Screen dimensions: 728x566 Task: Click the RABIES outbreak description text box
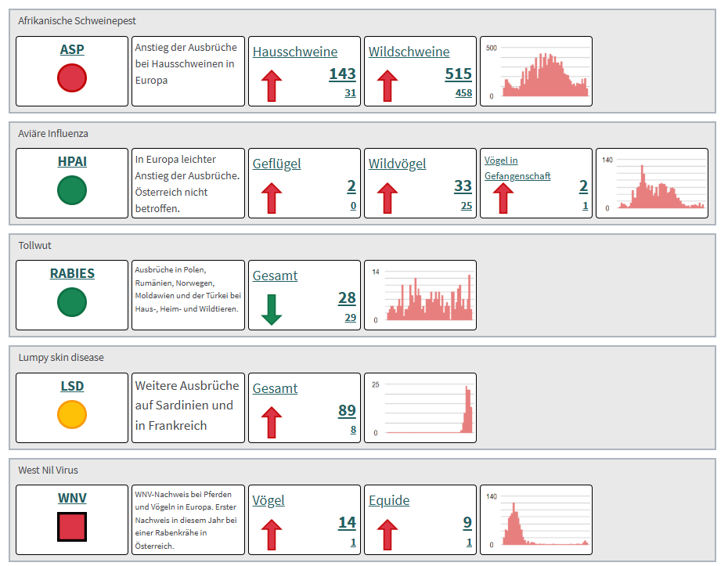(188, 295)
